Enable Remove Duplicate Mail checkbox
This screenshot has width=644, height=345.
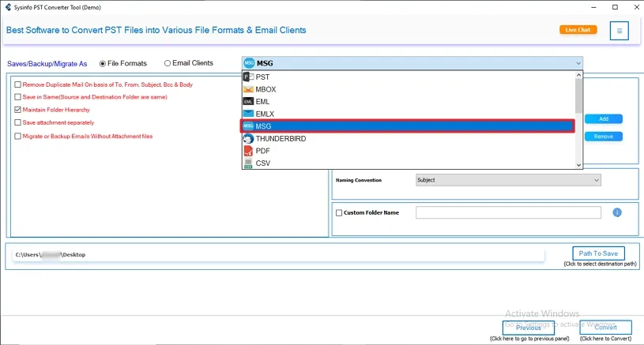(x=17, y=84)
